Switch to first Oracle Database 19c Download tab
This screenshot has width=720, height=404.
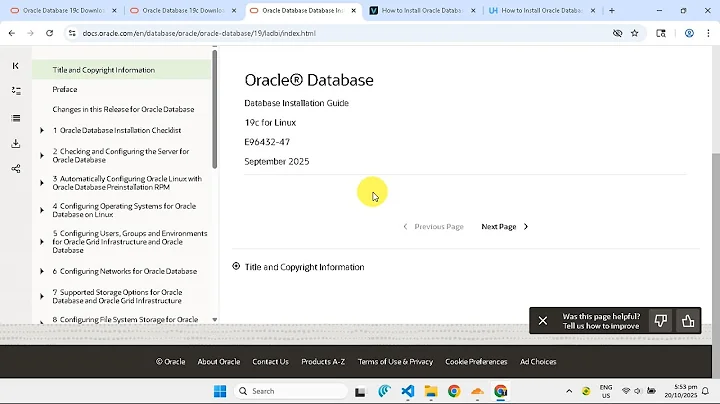[x=63, y=10]
